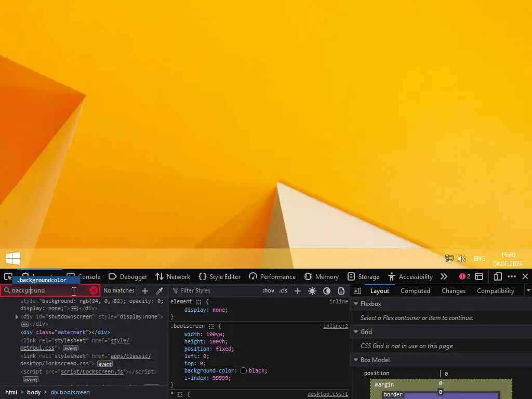Viewport: 532px width, 399px height.
Task: Select an iframe as target document icon
Action: point(479,276)
